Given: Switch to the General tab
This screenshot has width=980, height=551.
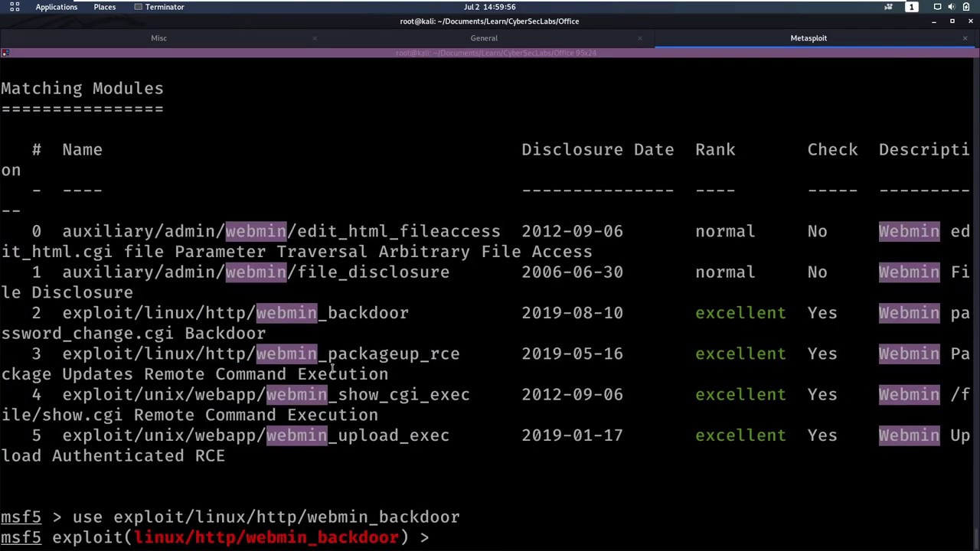Looking at the screenshot, I should tap(484, 38).
